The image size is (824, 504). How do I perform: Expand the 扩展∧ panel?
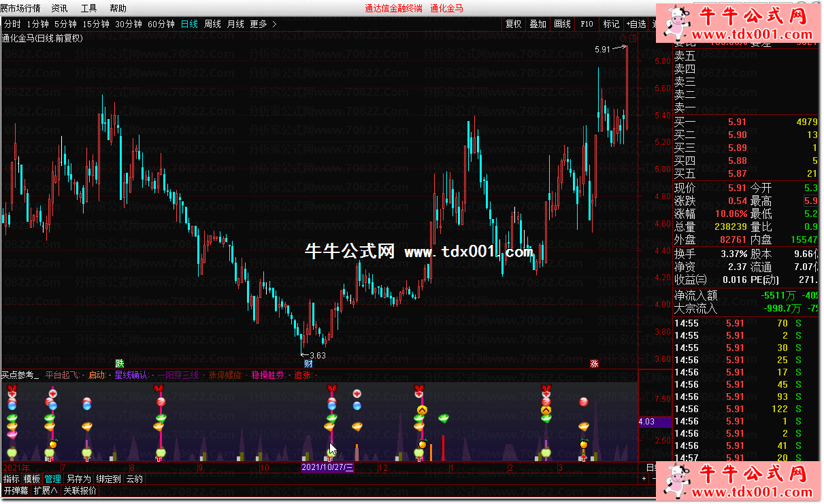point(46,490)
